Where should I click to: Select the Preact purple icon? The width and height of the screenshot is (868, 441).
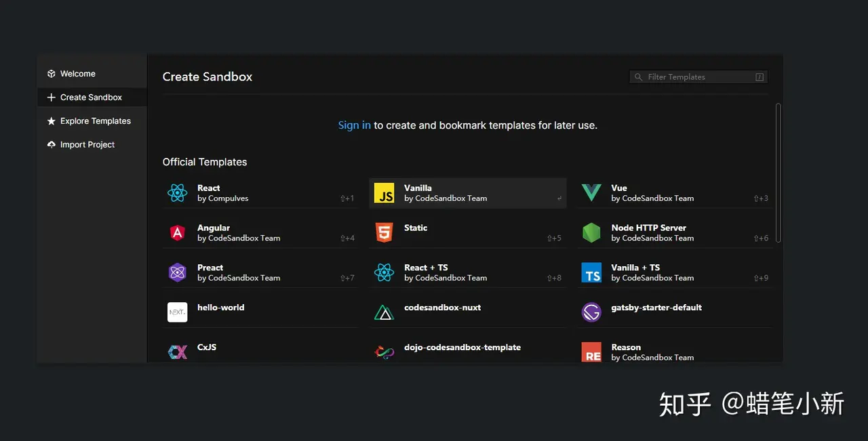coord(177,272)
